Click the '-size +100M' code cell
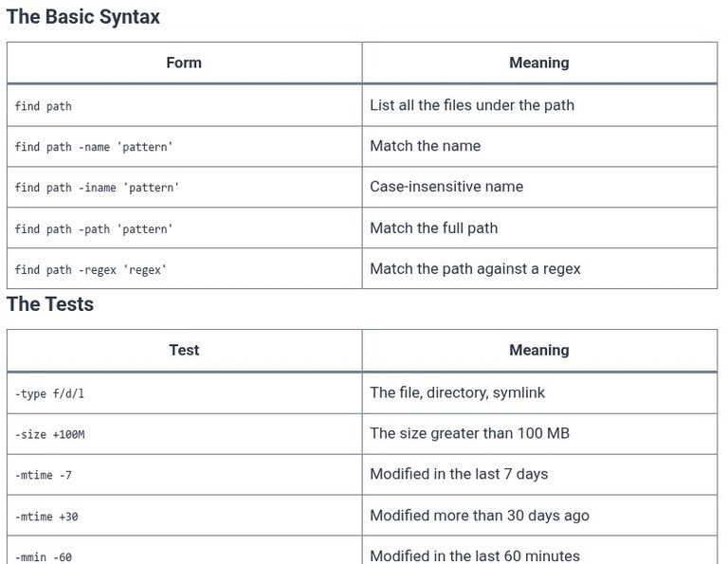The width and height of the screenshot is (728, 564). click(49, 434)
